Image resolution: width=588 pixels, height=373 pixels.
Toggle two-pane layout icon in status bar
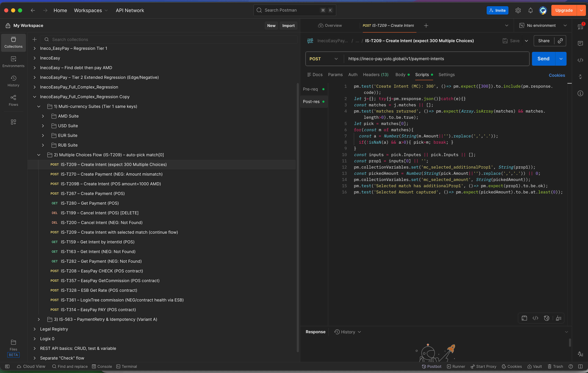(x=580, y=366)
